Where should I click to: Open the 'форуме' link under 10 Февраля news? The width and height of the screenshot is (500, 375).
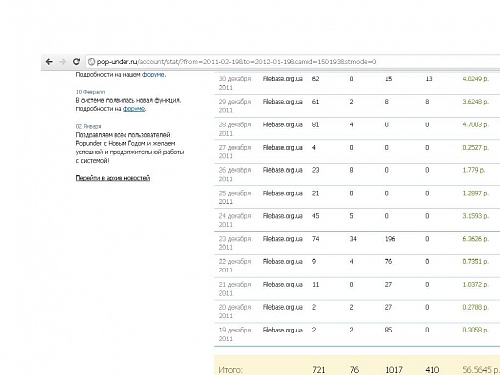(134, 109)
